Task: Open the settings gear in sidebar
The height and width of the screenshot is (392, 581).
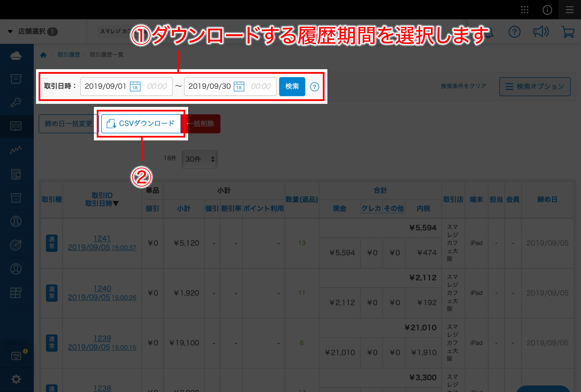Action: pyautogui.click(x=16, y=379)
